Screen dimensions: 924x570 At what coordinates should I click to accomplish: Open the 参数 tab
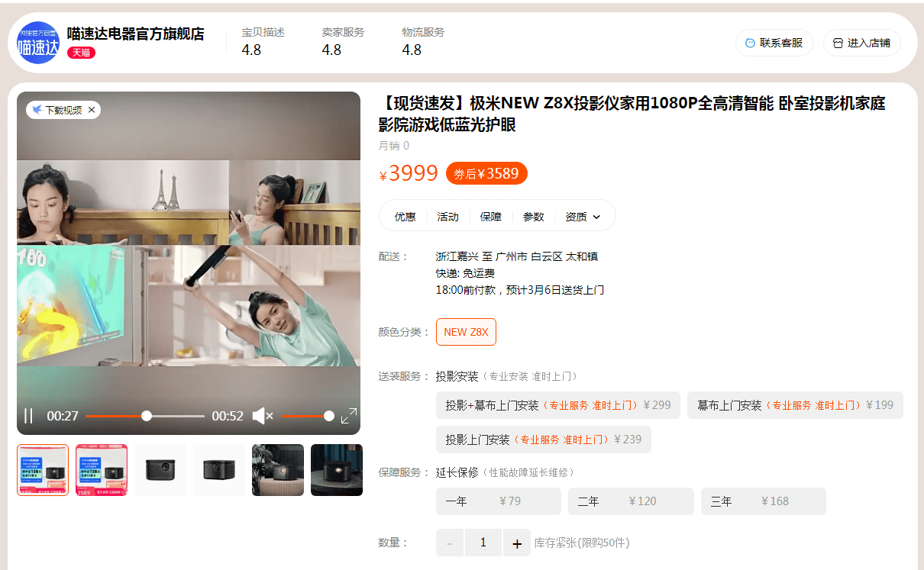tap(533, 217)
